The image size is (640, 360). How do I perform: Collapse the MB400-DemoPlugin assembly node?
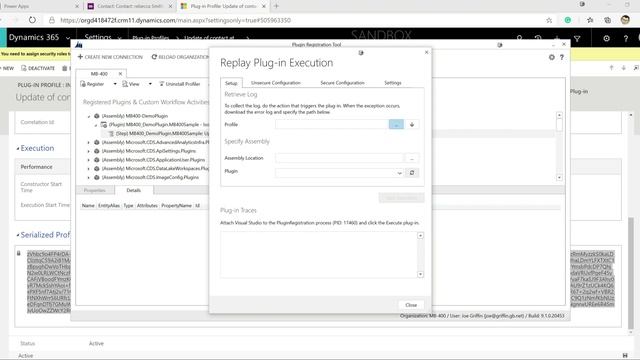[x=89, y=116]
